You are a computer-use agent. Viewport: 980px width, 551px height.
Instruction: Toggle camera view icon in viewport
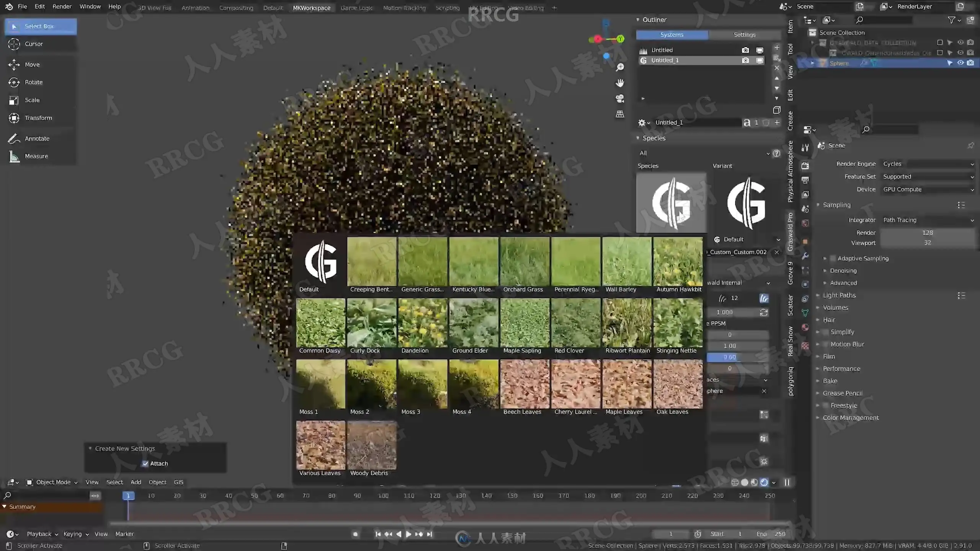[x=620, y=98]
